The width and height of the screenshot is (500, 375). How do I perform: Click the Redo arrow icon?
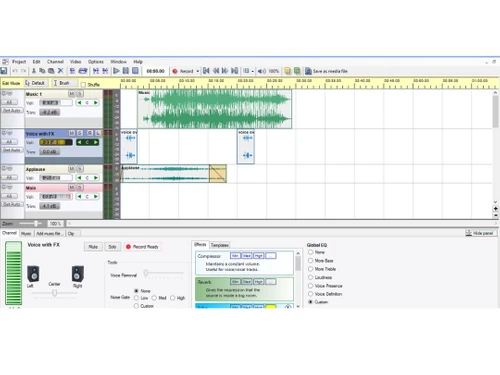23,71
